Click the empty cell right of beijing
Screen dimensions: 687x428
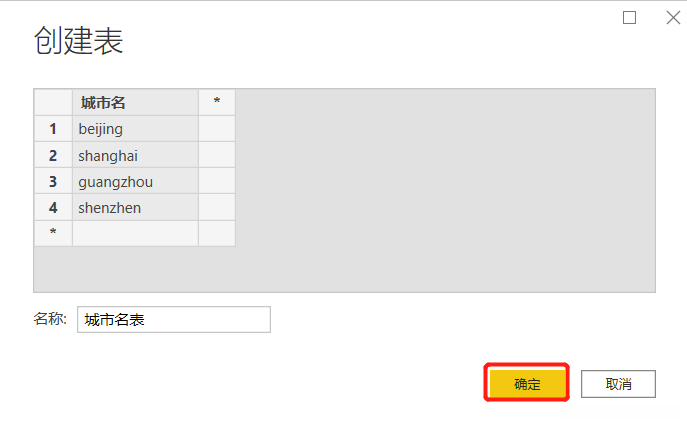click(217, 129)
